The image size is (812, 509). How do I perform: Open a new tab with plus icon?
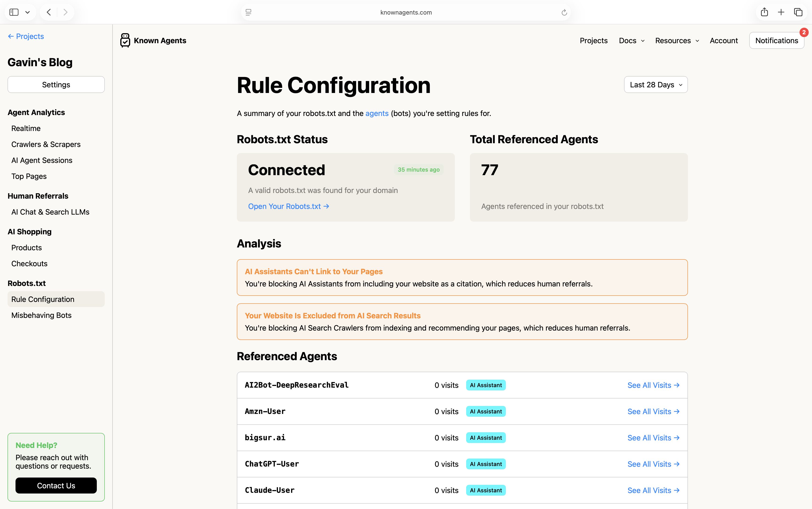[x=781, y=12]
